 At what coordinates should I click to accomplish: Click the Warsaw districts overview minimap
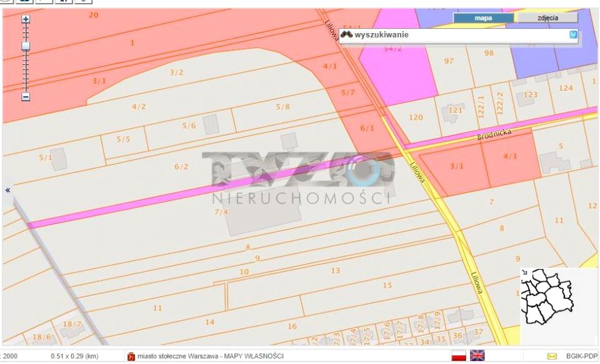point(549,298)
